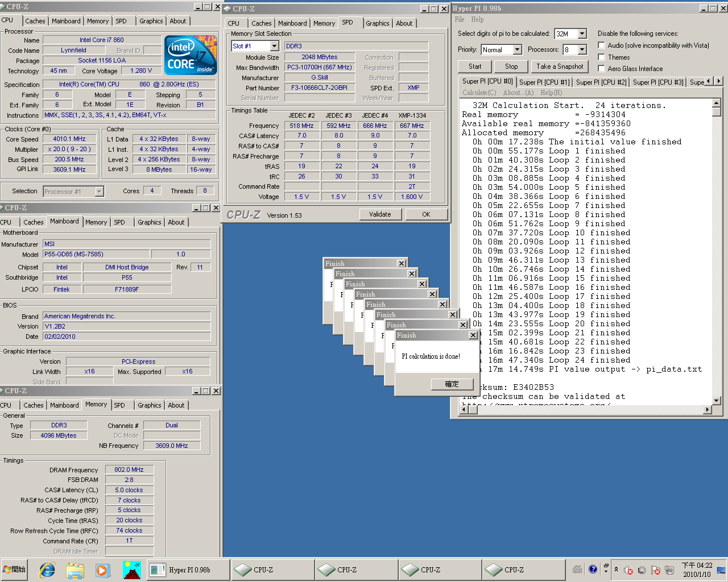Open About tab in CPU-Z Mainboard window
The image size is (728, 582).
(176, 222)
